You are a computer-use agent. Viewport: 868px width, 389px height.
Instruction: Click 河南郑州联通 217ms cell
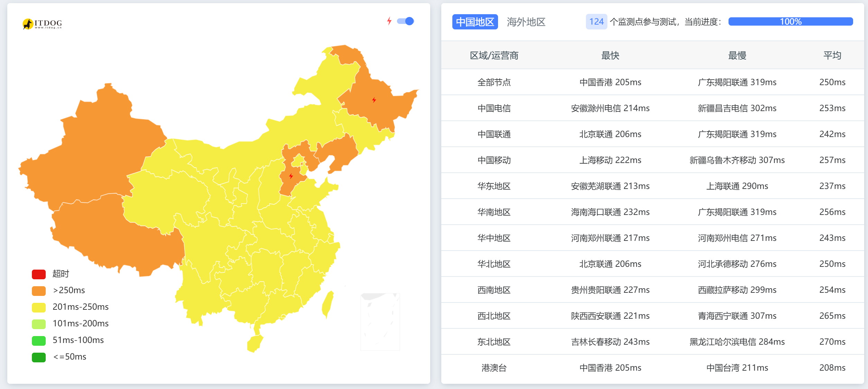coord(610,238)
